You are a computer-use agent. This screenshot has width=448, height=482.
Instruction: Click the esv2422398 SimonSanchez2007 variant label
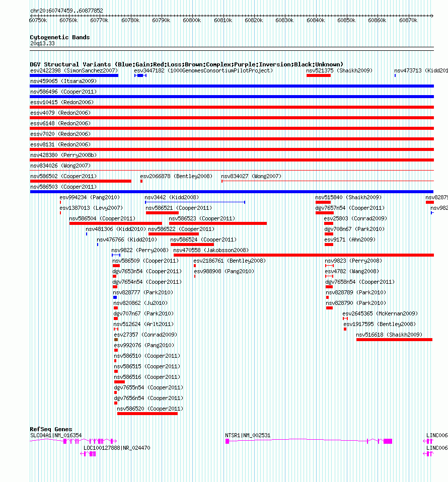coord(74,71)
